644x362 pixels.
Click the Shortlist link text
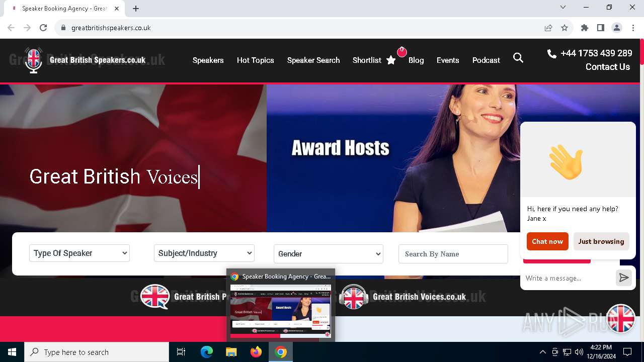367,60
